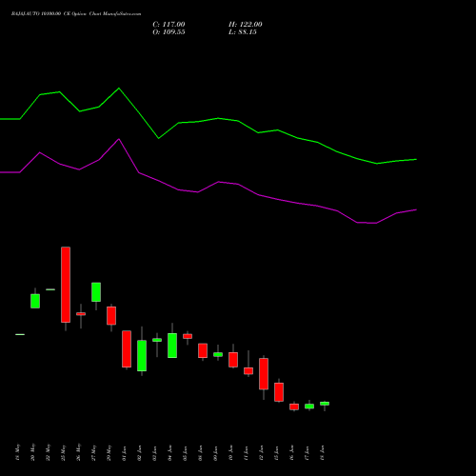Select the green candlestick on 04 Jun

[172, 346]
